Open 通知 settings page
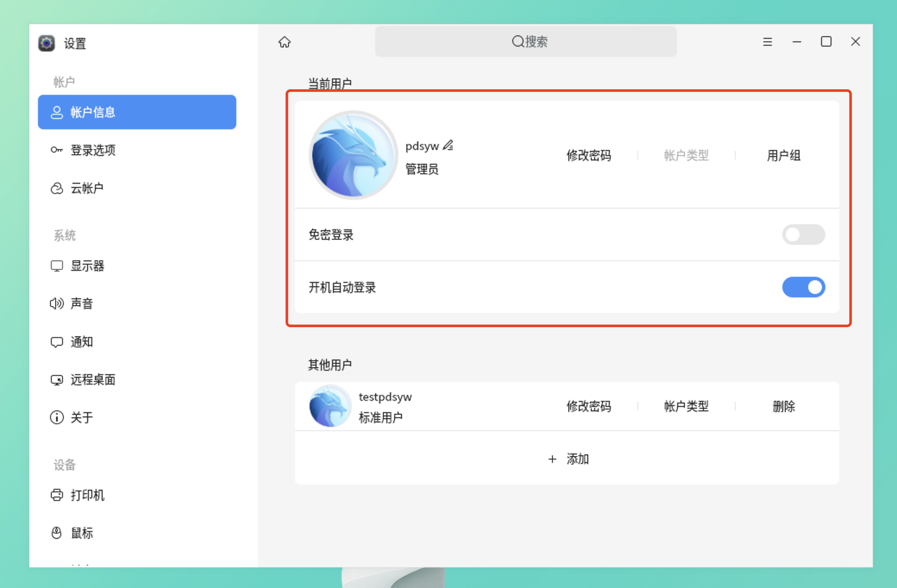The image size is (897, 588). [x=82, y=342]
